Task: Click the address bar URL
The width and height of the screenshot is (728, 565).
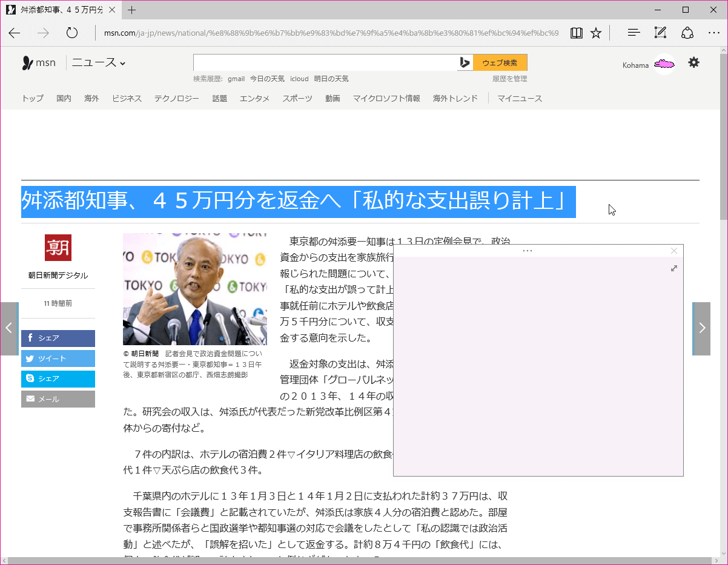Action: tap(331, 33)
